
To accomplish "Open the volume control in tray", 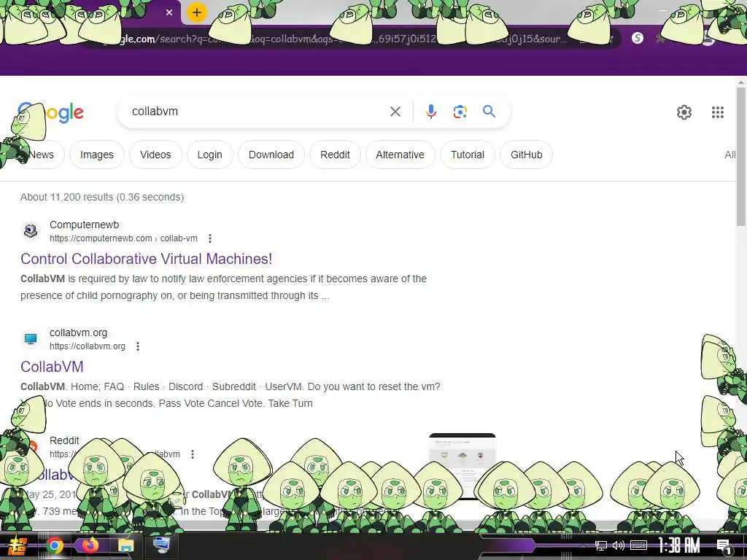I will [x=619, y=545].
